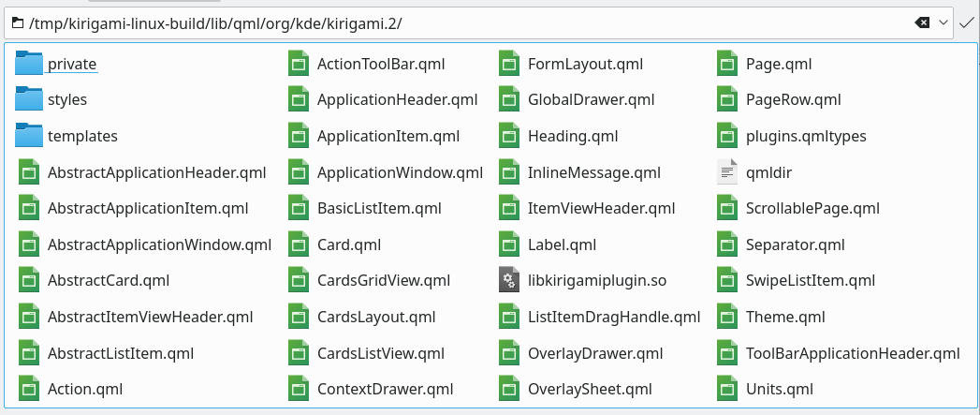Click the Page.qml file icon

coord(727,63)
